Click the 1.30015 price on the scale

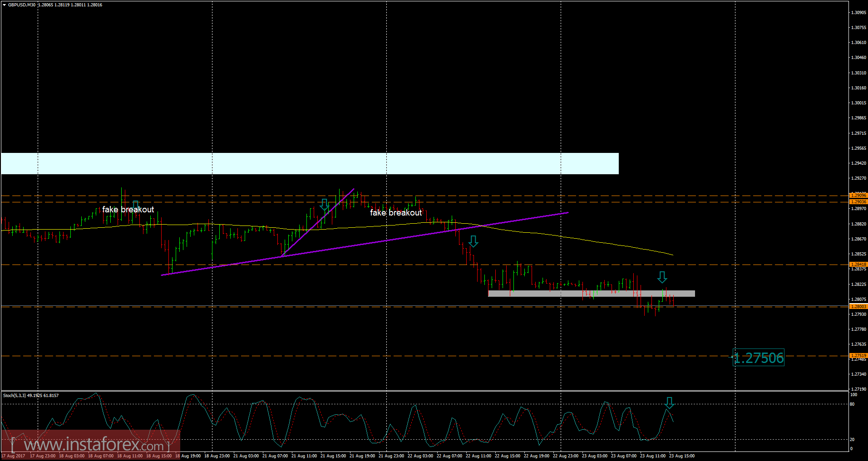coord(859,103)
